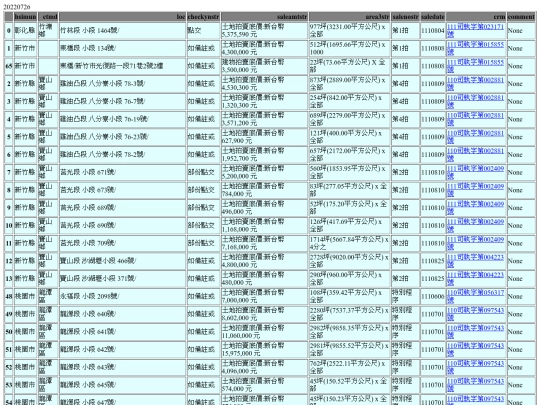Open the 015855 case link in row 1

475,48
